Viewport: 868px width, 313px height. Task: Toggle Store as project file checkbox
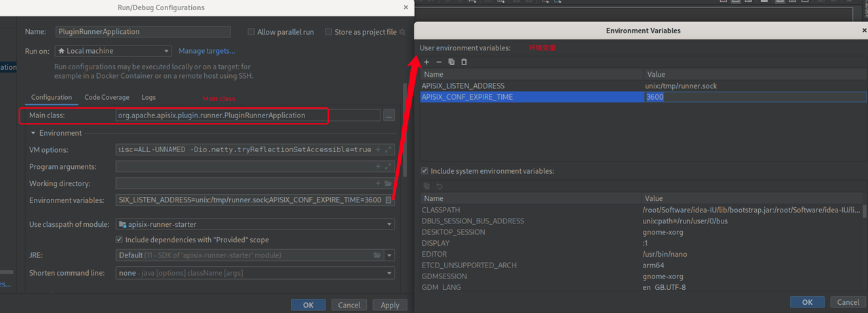(329, 32)
